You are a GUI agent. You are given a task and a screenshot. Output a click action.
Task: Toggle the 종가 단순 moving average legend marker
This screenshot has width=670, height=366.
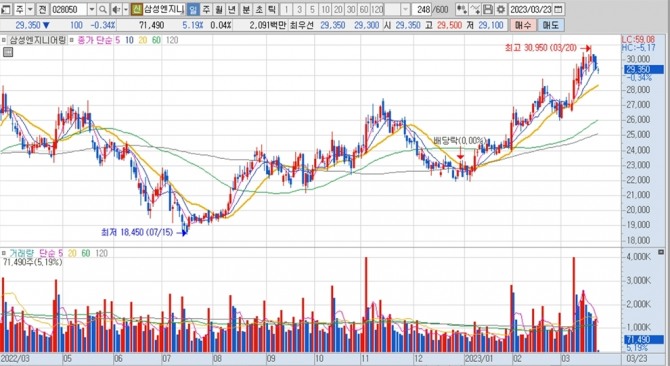71,40
